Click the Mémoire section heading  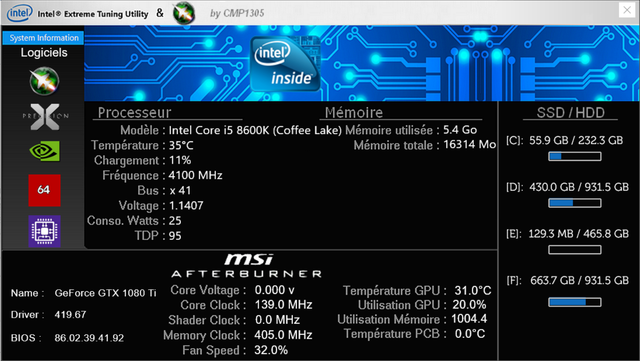click(353, 112)
